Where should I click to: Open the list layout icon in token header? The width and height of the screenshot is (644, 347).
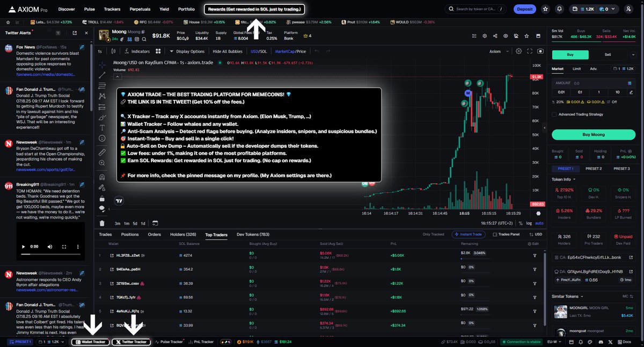(x=474, y=36)
